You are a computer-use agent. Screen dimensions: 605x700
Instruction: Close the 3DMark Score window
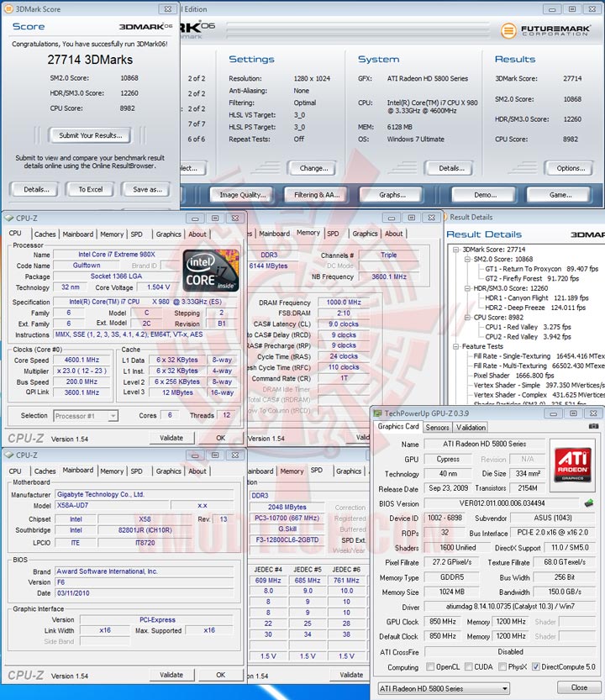167,9
